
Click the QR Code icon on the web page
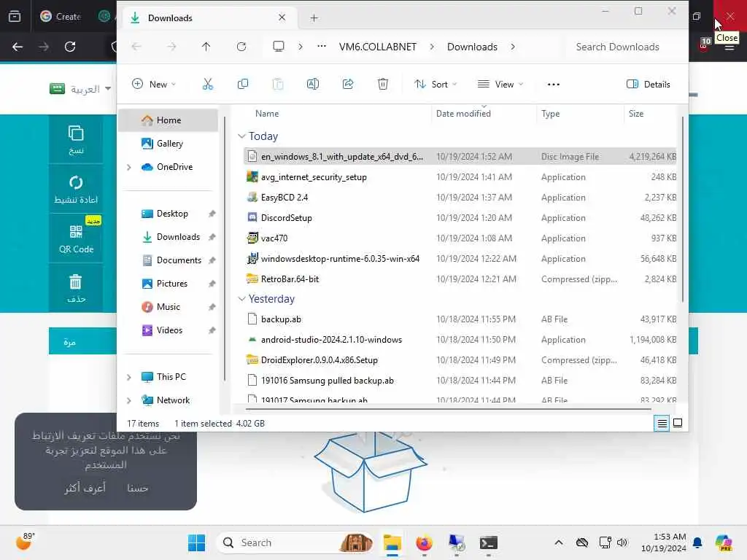click(76, 238)
